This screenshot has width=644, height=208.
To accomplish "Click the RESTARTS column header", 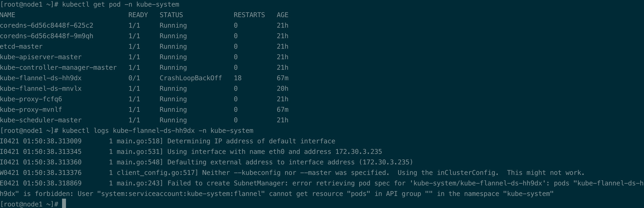I will pos(249,15).
